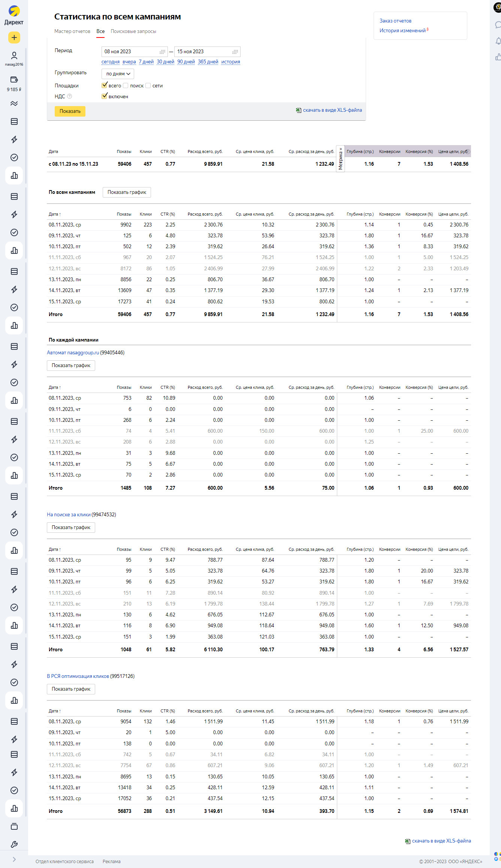This screenshot has width=501, height=868.
Task: Open the library icon above the wrench
Action: coord(14,826)
